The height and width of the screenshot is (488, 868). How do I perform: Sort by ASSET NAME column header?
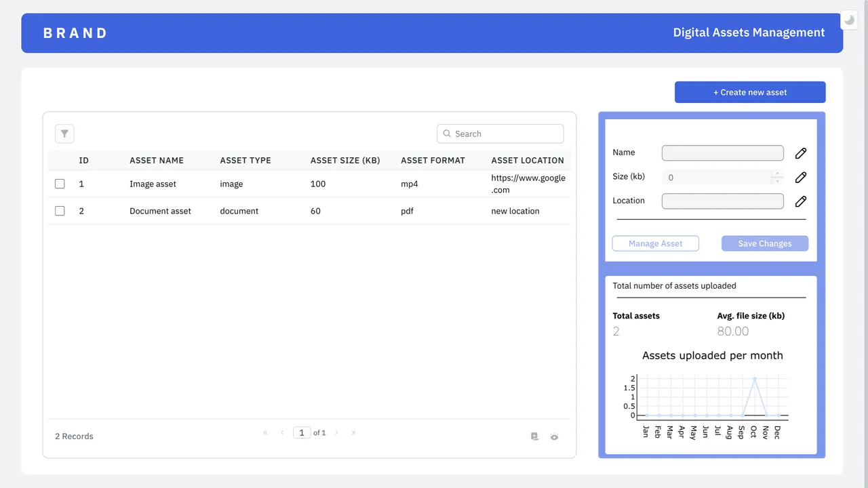click(x=157, y=161)
